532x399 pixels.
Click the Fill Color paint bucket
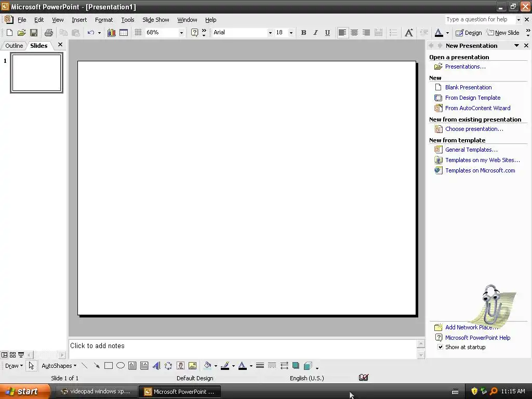point(207,366)
